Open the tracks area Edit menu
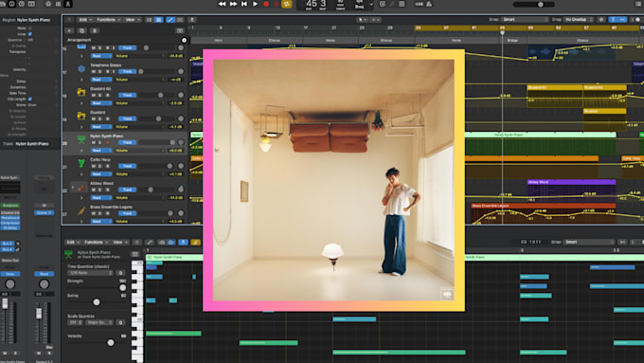Image resolution: width=644 pixels, height=363 pixels. (x=85, y=20)
